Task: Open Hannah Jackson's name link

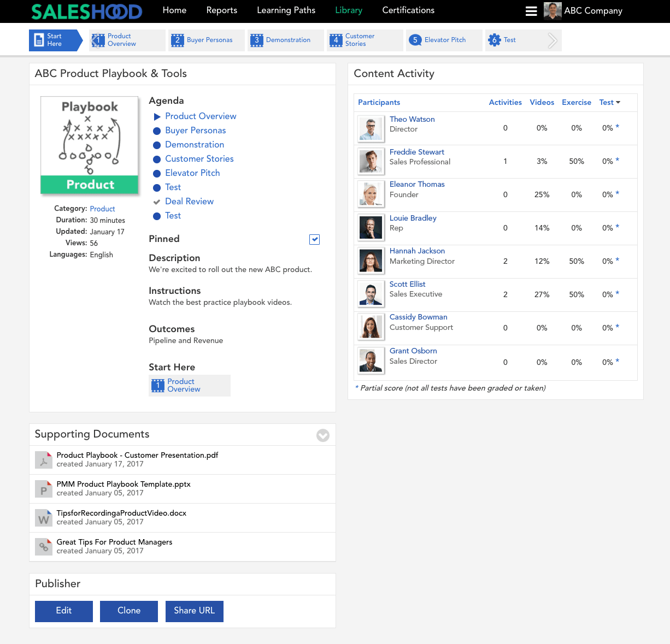Action: coord(417,251)
